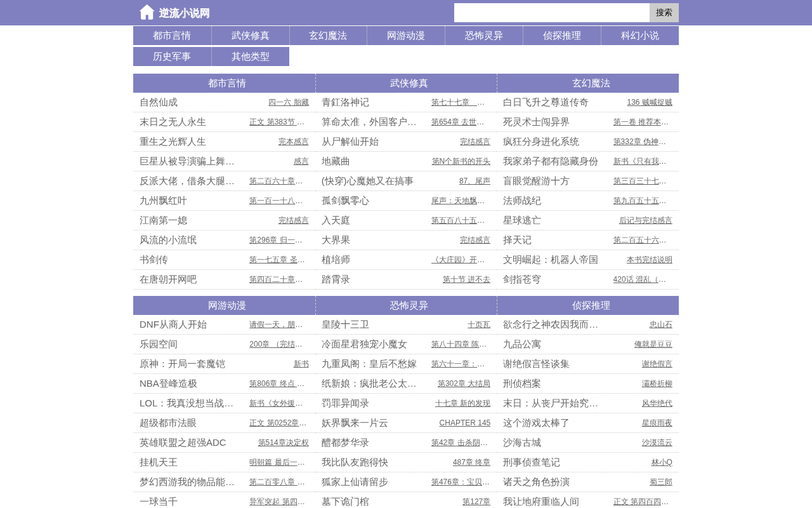812x508 pixels.
Task: Open the 网游动漫 navigation tab
Action: point(406,36)
